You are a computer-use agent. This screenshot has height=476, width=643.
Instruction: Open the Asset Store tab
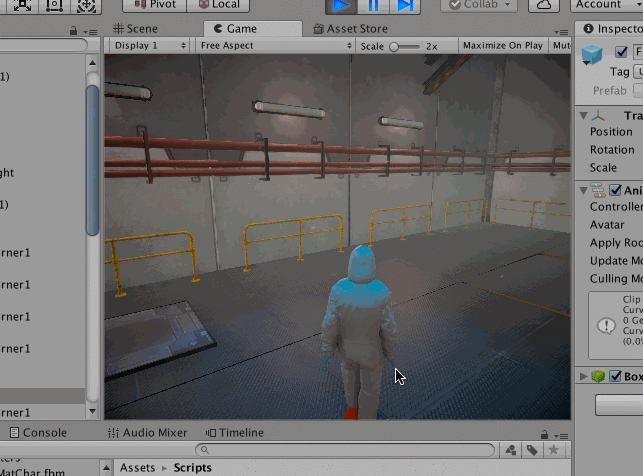pos(351,29)
